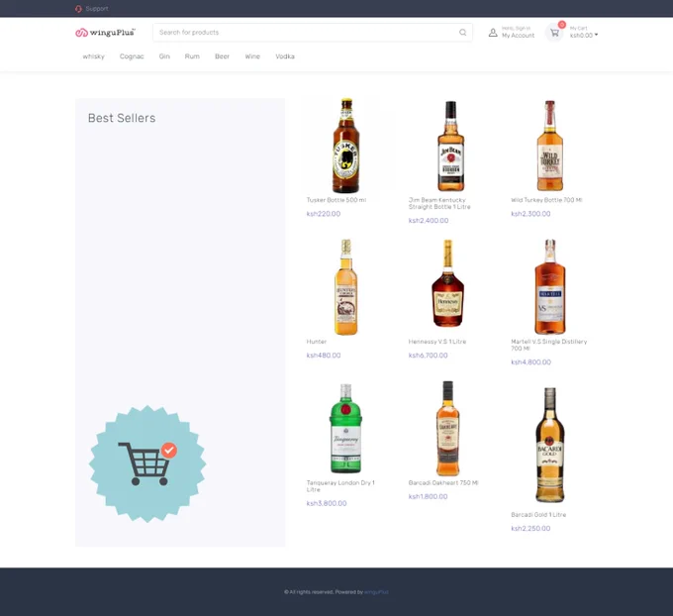Click price ksh480.00 under Hunter
This screenshot has height=616, width=673.
pyautogui.click(x=324, y=356)
